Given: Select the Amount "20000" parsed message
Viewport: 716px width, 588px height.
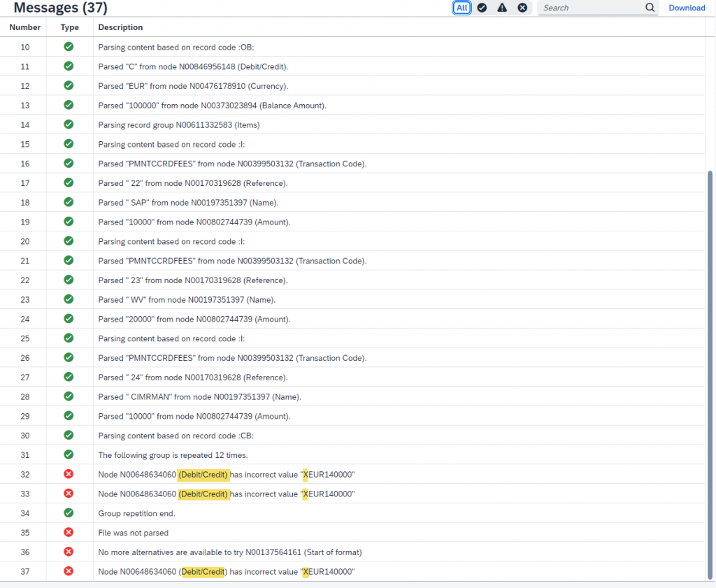Looking at the screenshot, I should (194, 319).
